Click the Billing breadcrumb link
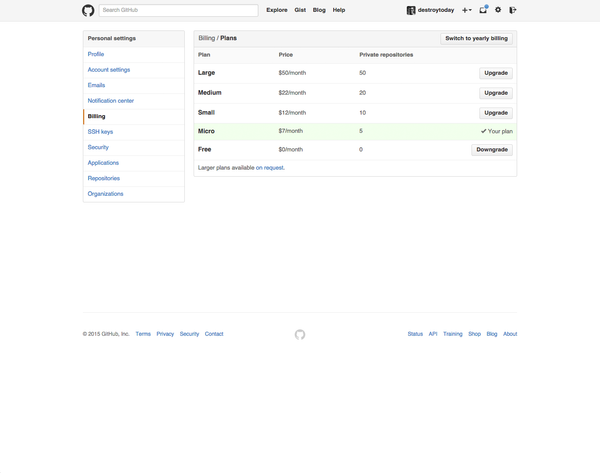This screenshot has height=473, width=600. [x=207, y=38]
